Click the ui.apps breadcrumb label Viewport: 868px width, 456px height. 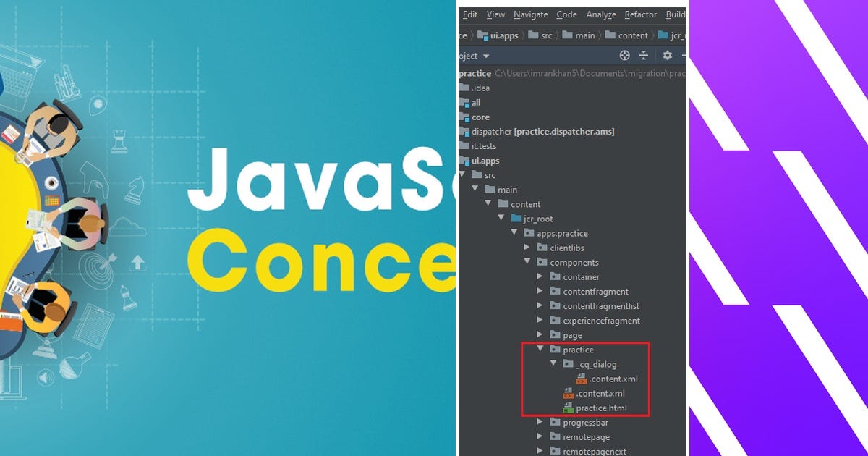[506, 35]
